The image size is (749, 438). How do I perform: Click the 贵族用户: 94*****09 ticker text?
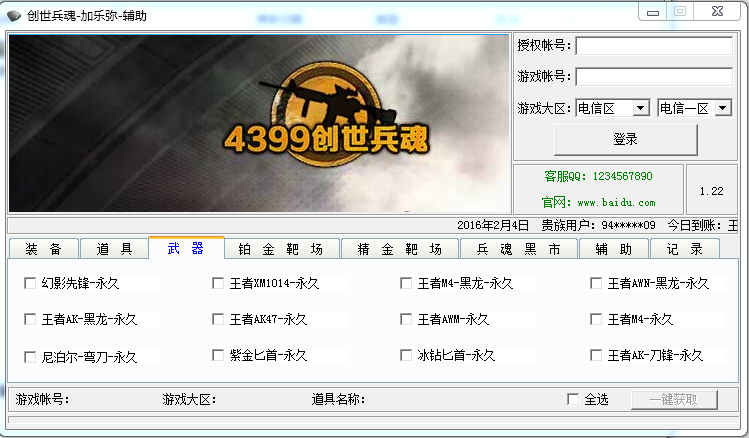pyautogui.click(x=599, y=225)
